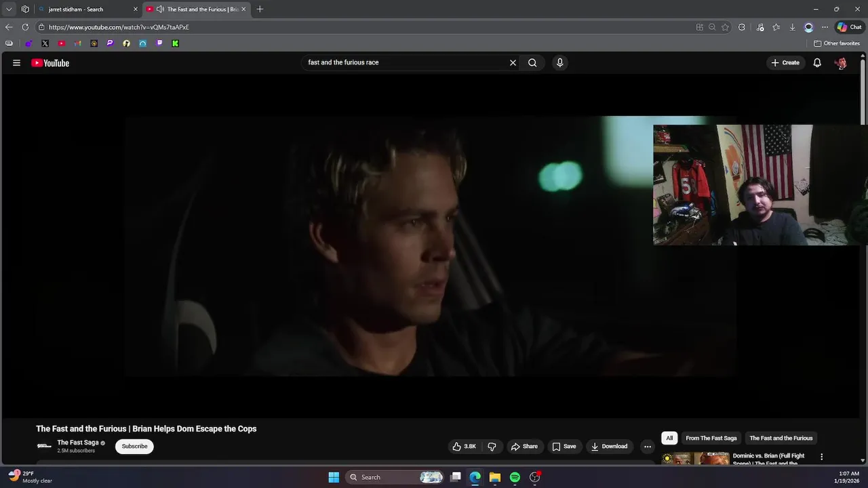Open the Create button
This screenshot has height=488, width=868.
point(785,62)
